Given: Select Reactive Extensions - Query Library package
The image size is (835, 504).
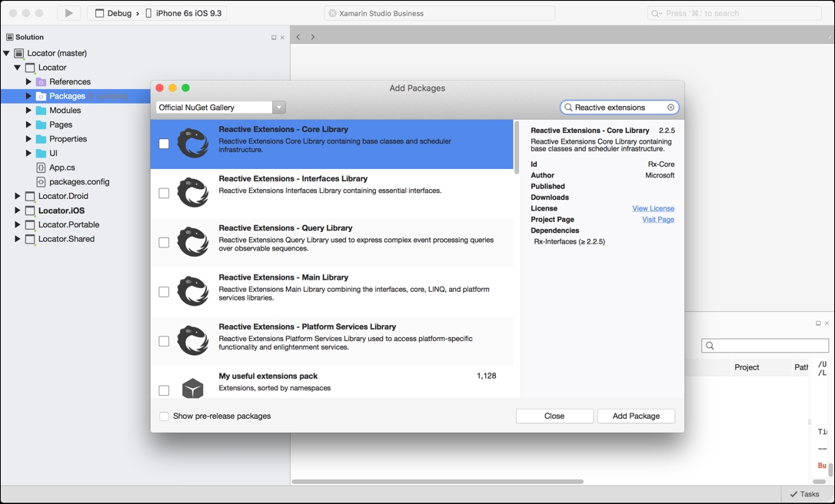Looking at the screenshot, I should tap(331, 242).
